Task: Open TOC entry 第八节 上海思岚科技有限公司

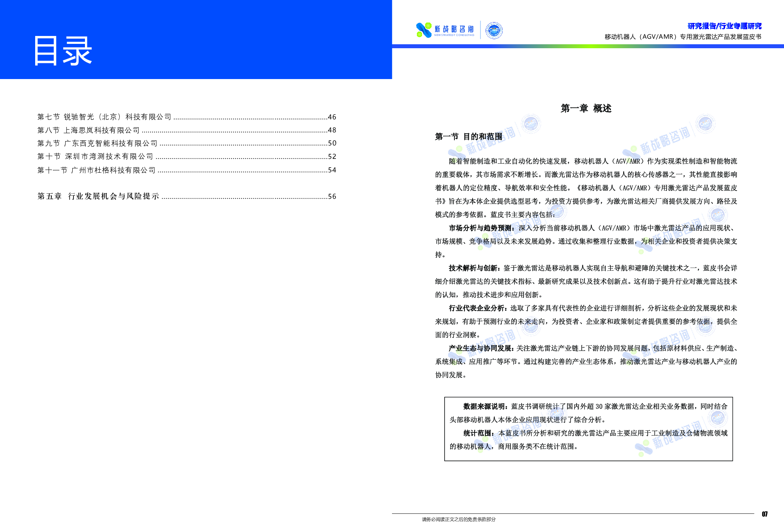Action: (x=89, y=130)
